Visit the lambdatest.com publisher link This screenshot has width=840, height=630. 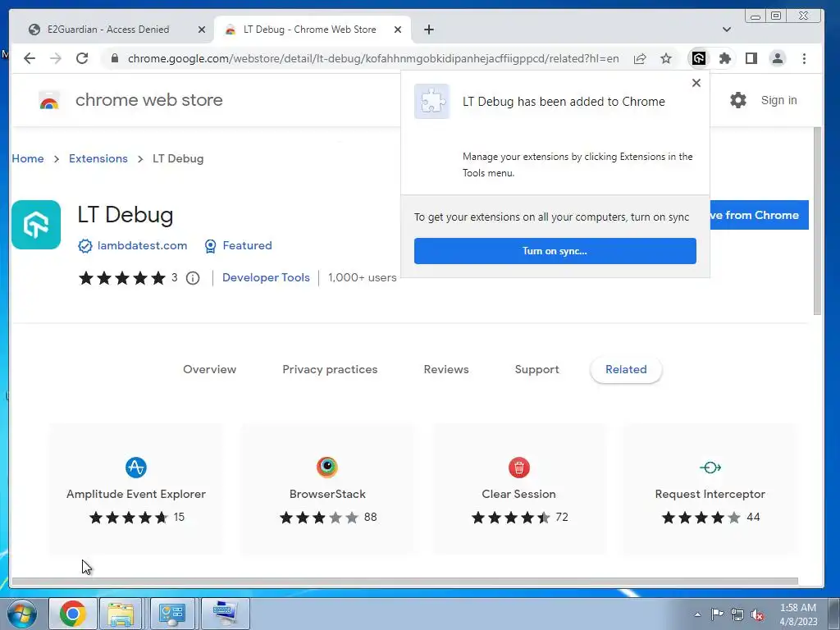pos(142,245)
